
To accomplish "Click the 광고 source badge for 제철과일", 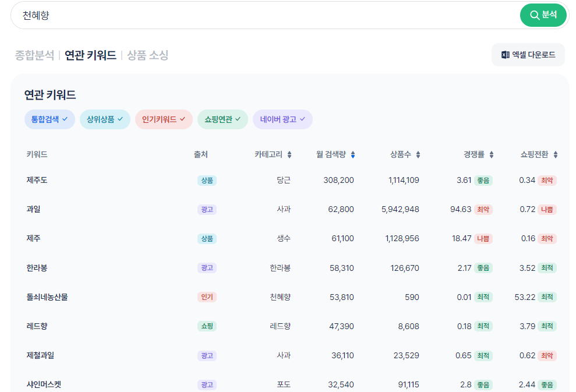I will pyautogui.click(x=207, y=356).
